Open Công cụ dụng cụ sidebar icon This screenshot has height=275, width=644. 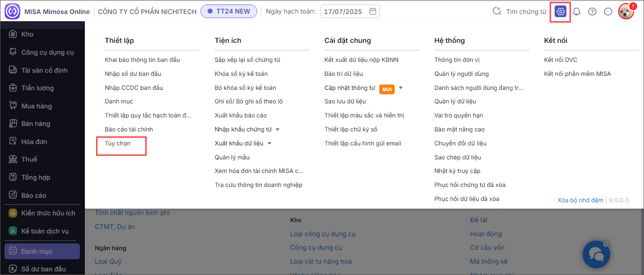point(13,52)
